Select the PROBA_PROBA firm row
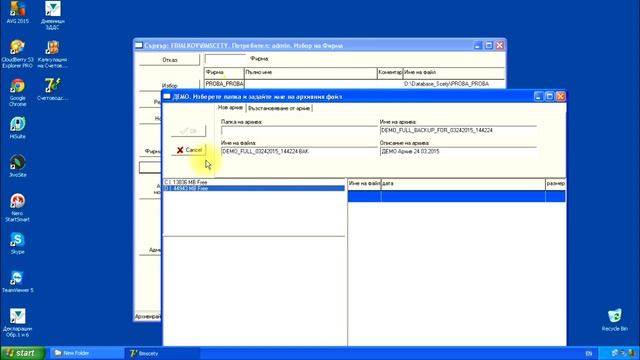Screen dimensions: 640x360 pyautogui.click(x=354, y=84)
